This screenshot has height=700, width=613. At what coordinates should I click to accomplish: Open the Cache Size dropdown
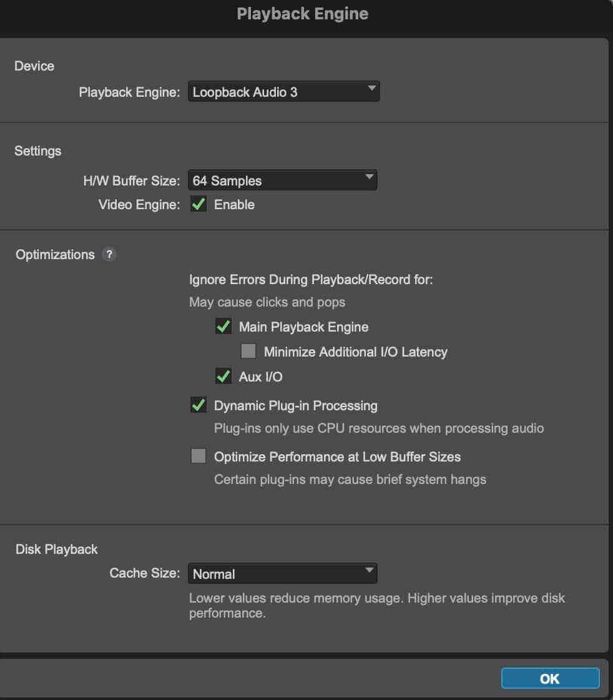point(283,573)
